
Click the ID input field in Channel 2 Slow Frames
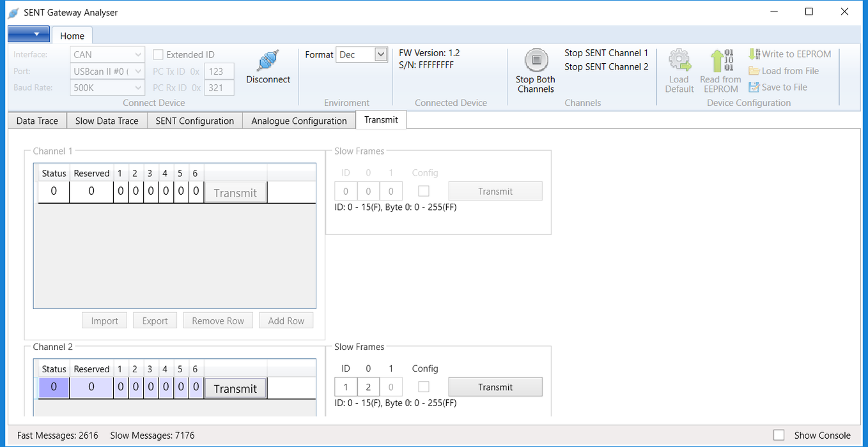point(345,386)
